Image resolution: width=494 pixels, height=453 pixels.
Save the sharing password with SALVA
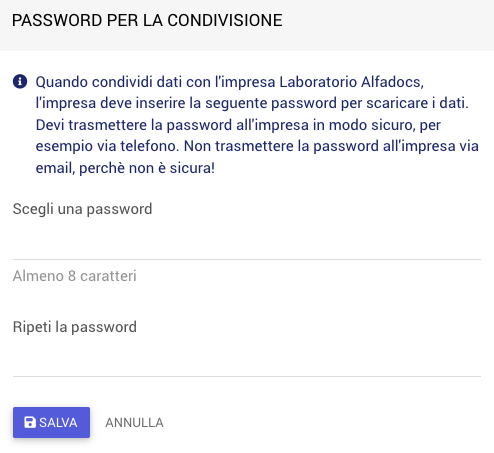pos(51,422)
